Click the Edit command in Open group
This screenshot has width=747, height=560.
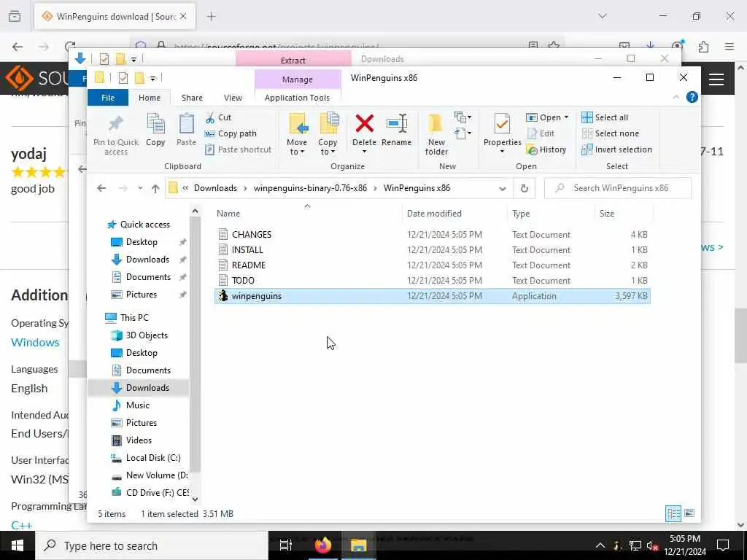(541, 134)
